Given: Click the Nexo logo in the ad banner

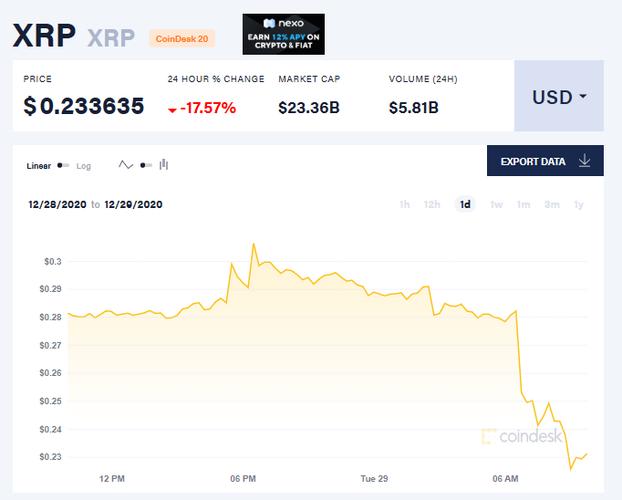Looking at the screenshot, I should [284, 23].
